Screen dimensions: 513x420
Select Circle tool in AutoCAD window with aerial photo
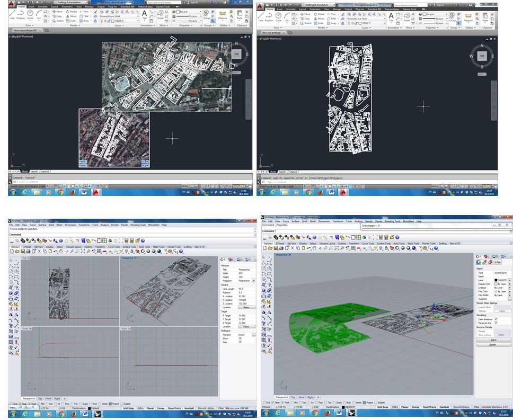30,14
